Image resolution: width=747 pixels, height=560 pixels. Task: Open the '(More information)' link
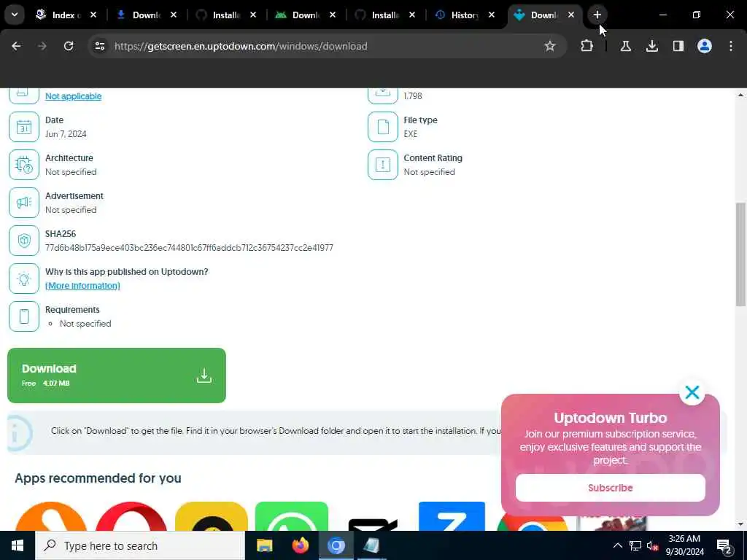tap(82, 286)
